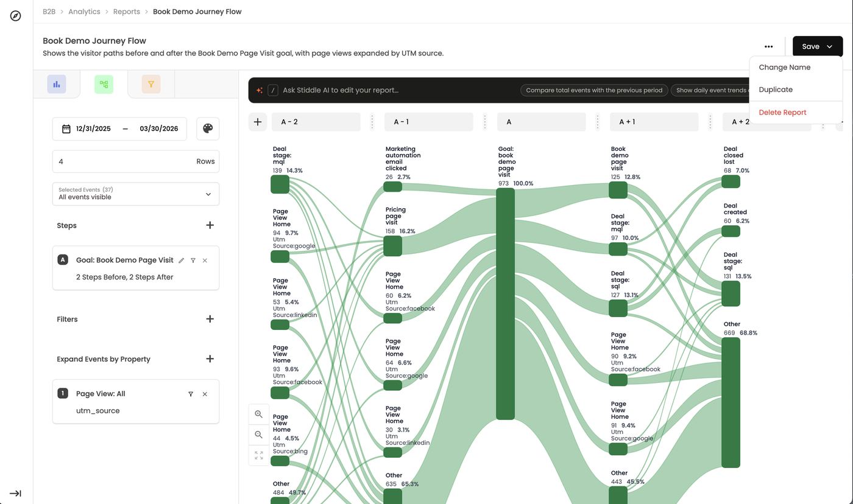Select Change Name from the menu
Screen dimensions: 853x504
(796, 68)
